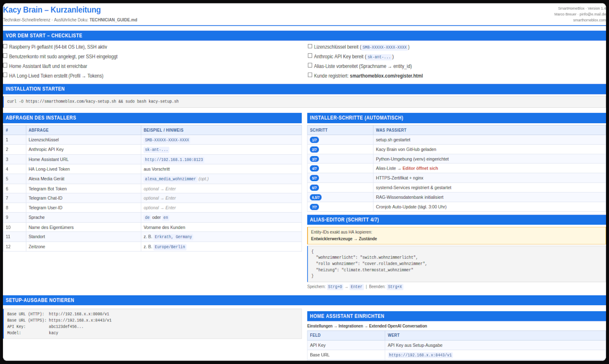Click the 7/7 step badge

[x=315, y=207]
